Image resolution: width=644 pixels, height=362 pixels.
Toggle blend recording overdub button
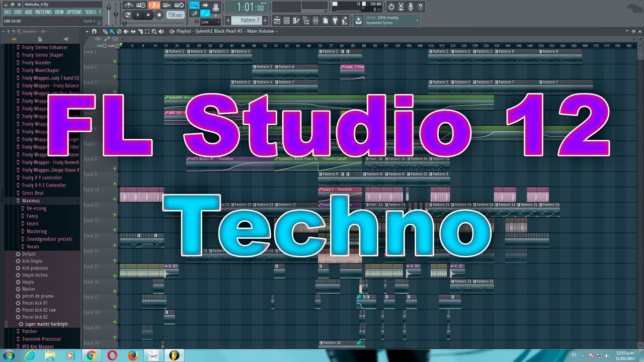[x=167, y=5]
